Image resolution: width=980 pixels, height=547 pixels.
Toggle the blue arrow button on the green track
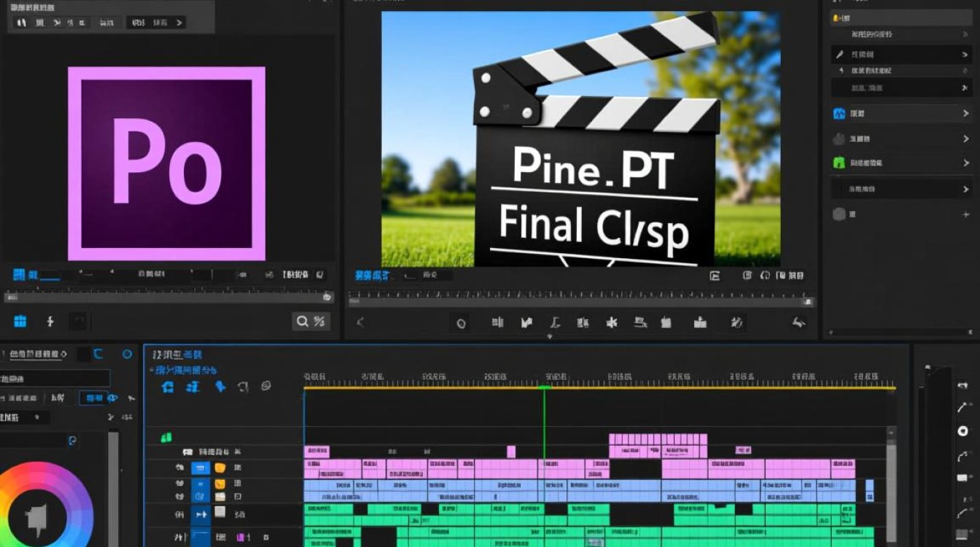(x=200, y=514)
